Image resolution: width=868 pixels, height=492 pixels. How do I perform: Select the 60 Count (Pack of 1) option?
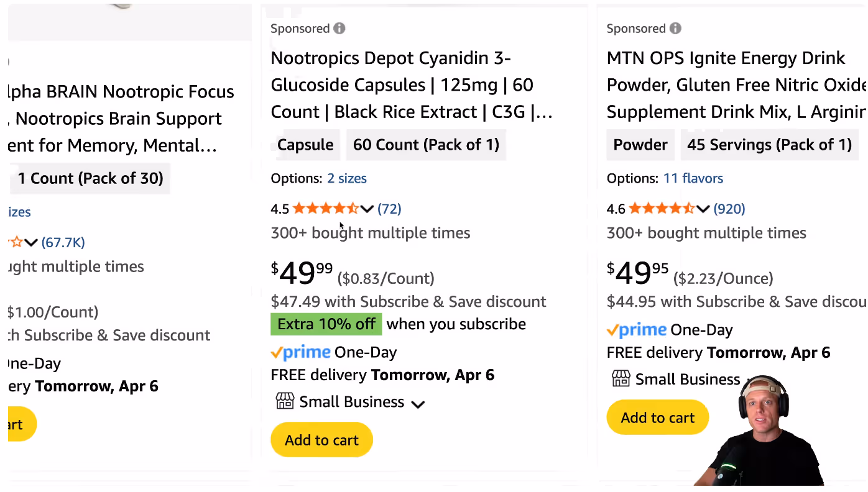[x=426, y=145]
